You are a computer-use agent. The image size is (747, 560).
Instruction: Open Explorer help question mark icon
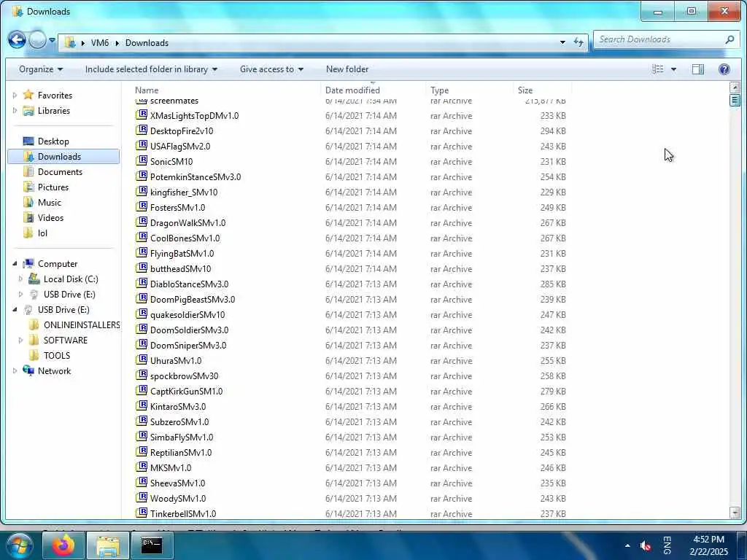point(724,69)
